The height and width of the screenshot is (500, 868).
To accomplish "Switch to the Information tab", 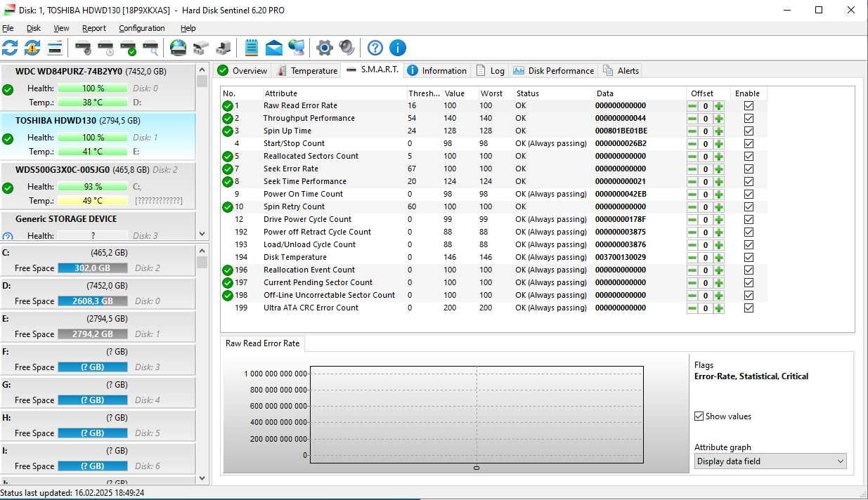I will coord(436,70).
